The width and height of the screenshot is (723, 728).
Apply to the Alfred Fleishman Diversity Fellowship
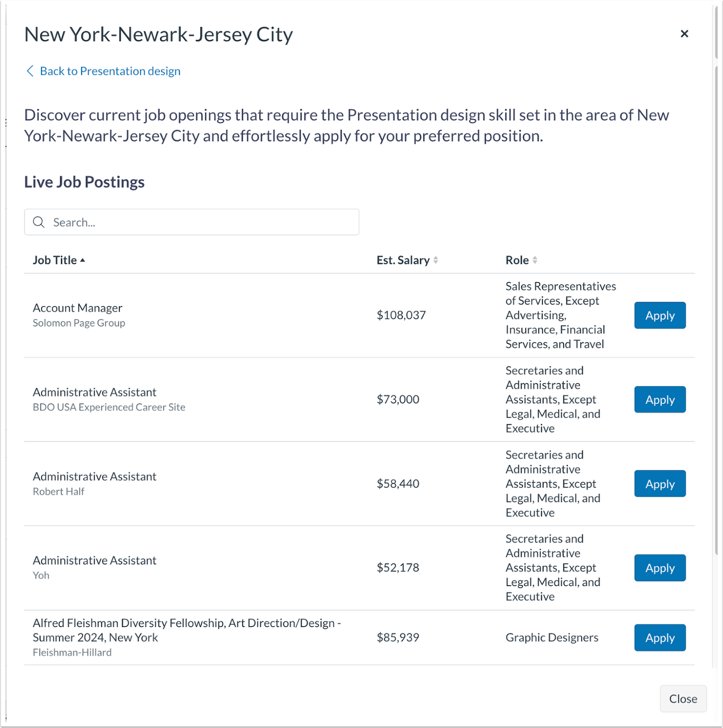click(x=659, y=637)
